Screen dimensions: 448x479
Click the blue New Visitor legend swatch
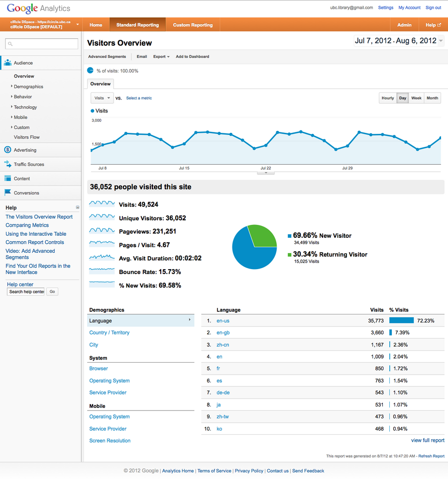click(x=290, y=236)
